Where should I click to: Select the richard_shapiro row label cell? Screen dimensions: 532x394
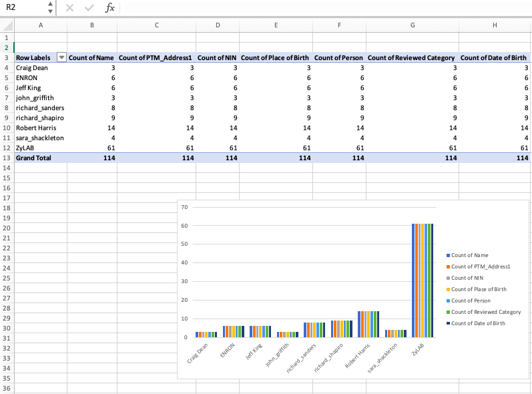point(41,118)
